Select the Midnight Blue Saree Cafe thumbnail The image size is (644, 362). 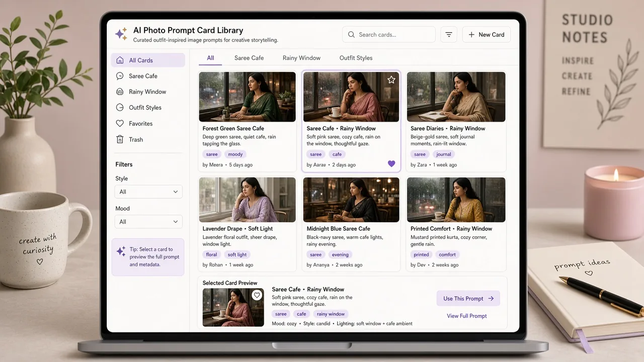tap(351, 200)
